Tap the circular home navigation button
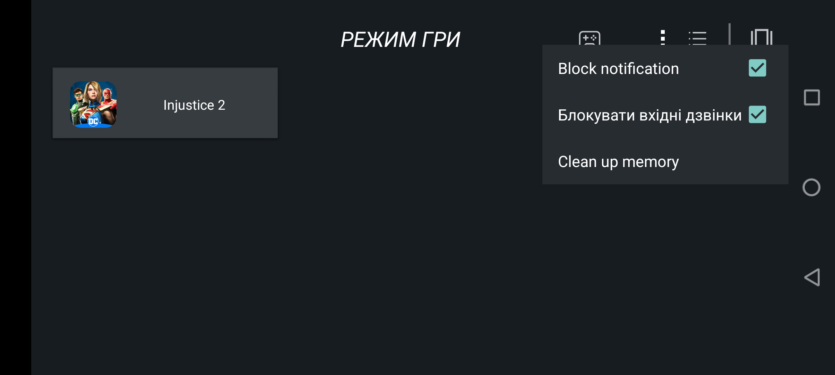 [x=811, y=188]
